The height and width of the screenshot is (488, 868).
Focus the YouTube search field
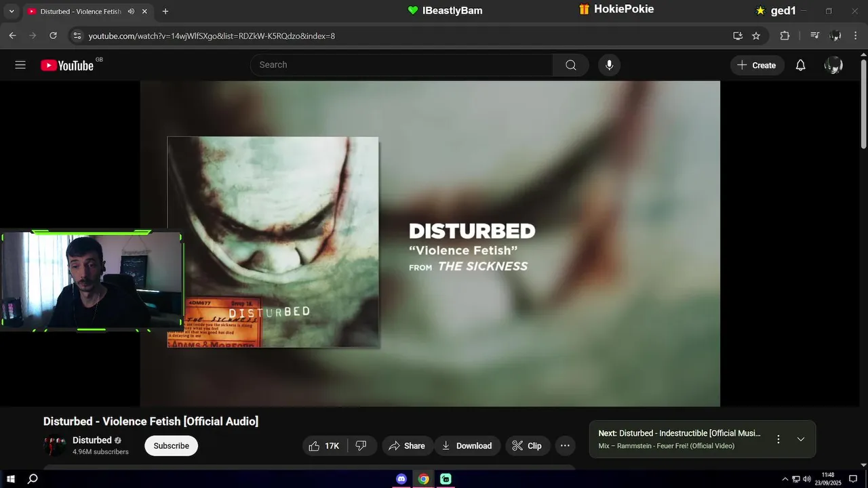point(401,65)
